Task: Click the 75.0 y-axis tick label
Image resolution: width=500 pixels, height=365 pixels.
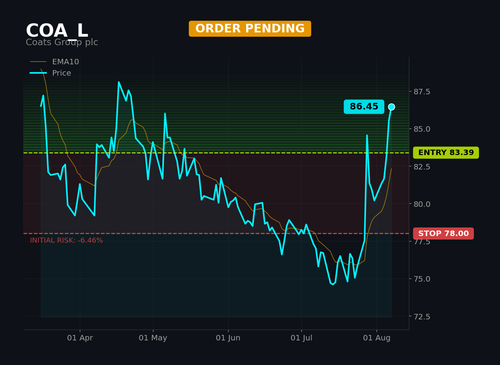Action: [422, 279]
